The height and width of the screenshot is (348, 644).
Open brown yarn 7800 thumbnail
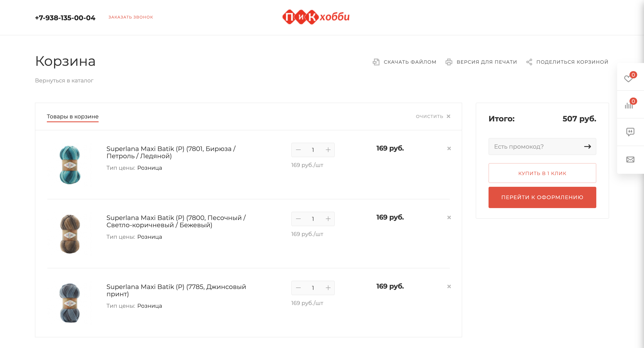(x=70, y=234)
